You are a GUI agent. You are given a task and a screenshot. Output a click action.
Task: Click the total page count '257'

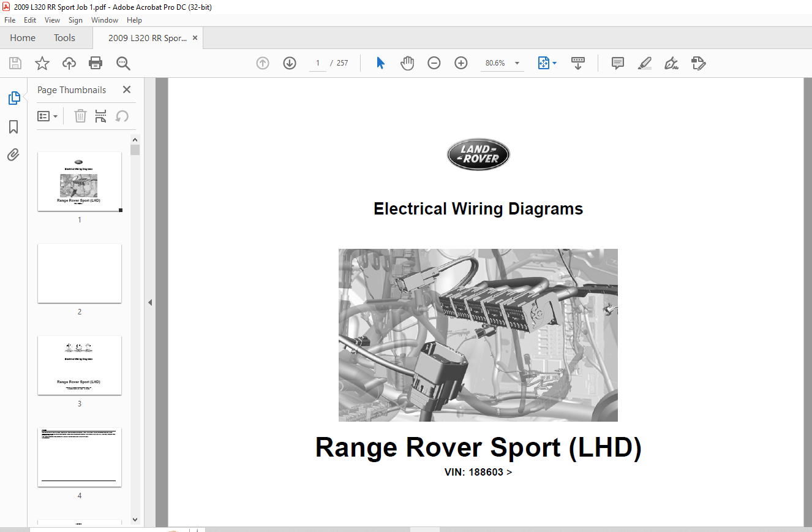[x=342, y=63]
